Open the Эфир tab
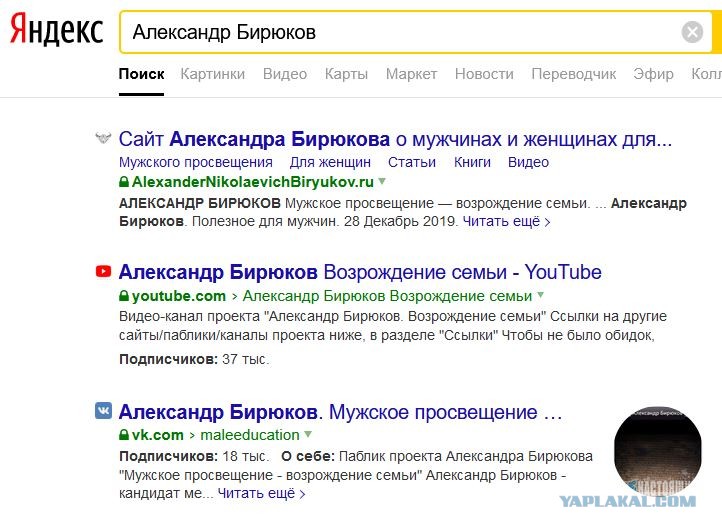722x531 pixels. pos(653,74)
